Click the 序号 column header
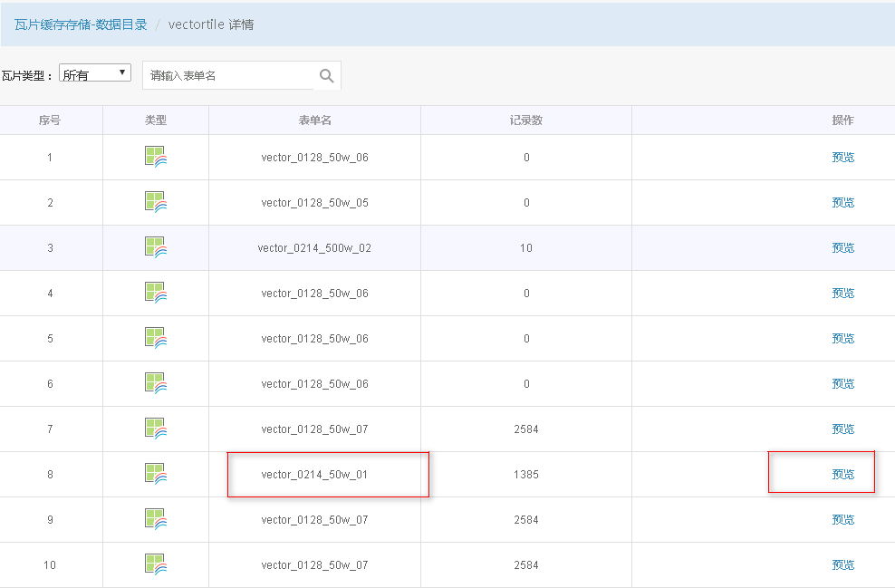Image resolution: width=895 pixels, height=588 pixels. point(50,120)
